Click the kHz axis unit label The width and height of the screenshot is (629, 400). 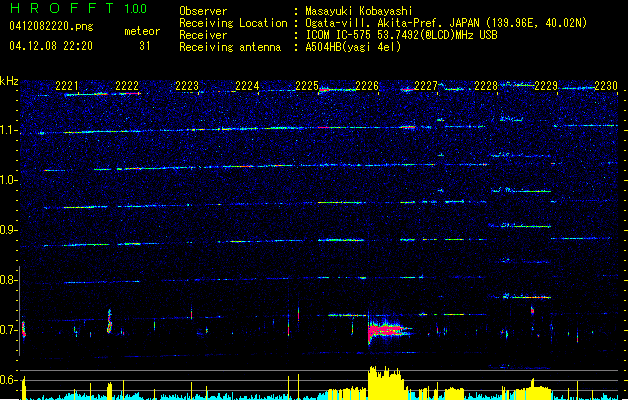pyautogui.click(x=9, y=81)
